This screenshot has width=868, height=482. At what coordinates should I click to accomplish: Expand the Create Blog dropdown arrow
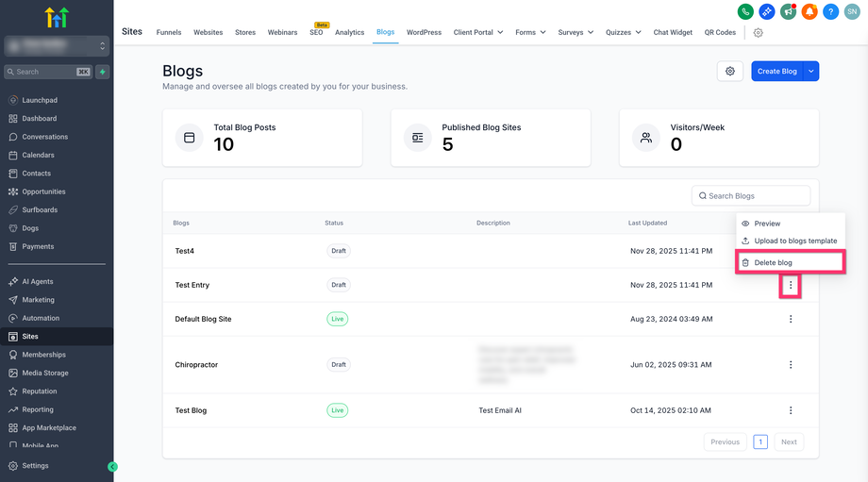[811, 71]
